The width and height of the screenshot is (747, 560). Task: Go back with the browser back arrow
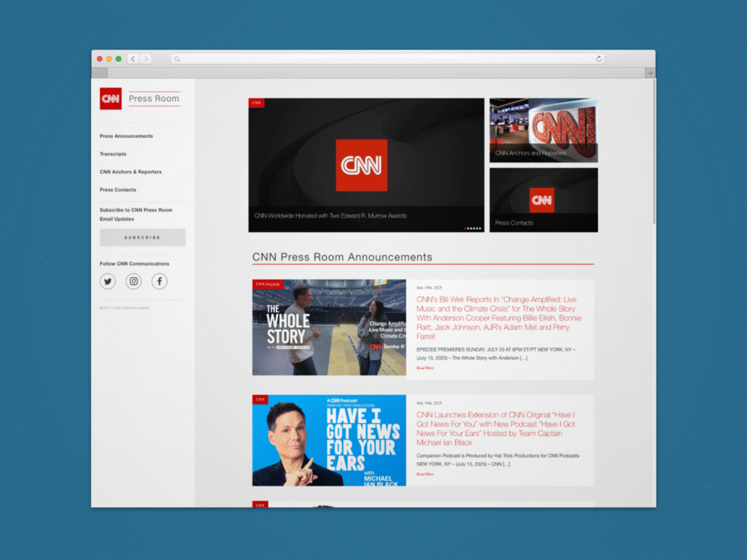click(133, 59)
